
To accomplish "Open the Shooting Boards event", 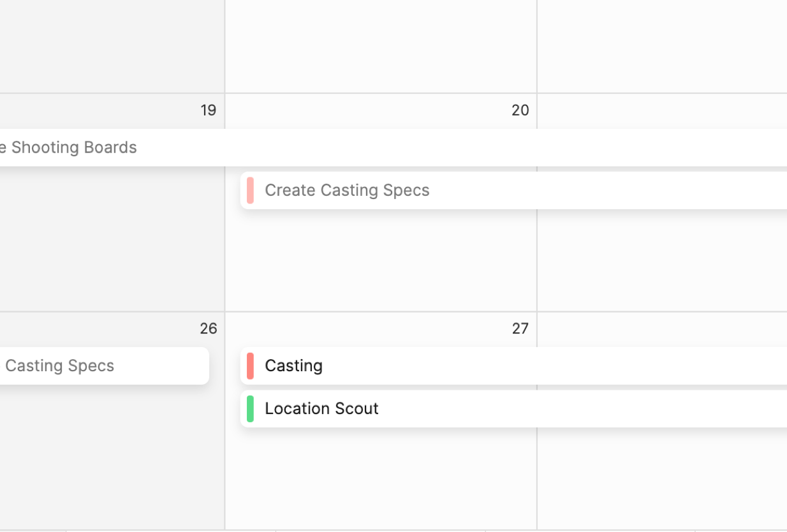I will pyautogui.click(x=74, y=147).
